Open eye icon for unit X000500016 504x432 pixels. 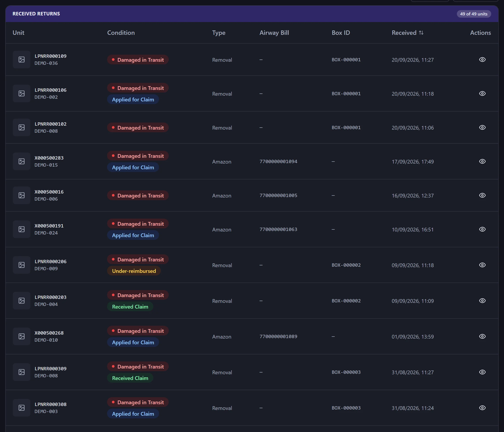[x=482, y=196]
